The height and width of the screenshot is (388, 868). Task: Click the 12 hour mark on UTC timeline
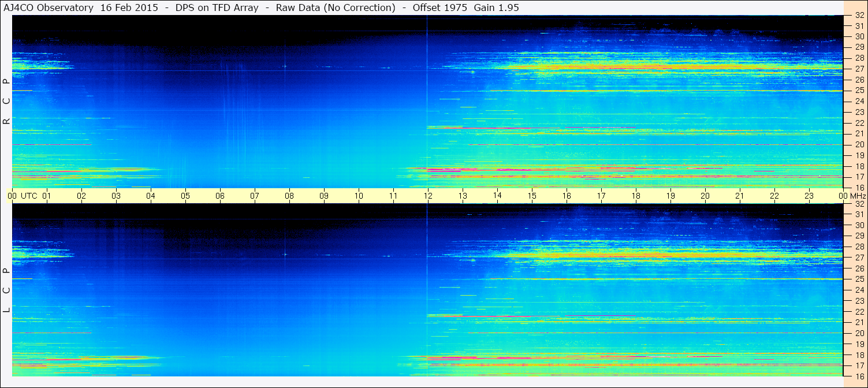click(x=427, y=196)
